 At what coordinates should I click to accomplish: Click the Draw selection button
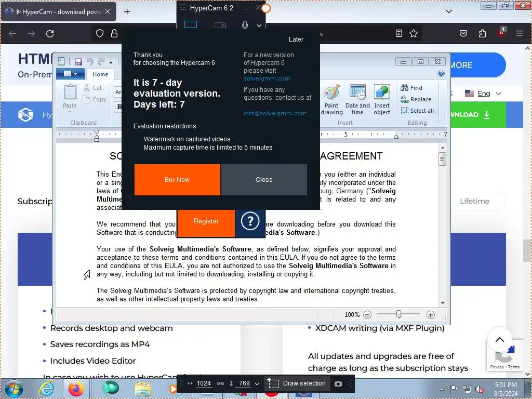[297, 383]
